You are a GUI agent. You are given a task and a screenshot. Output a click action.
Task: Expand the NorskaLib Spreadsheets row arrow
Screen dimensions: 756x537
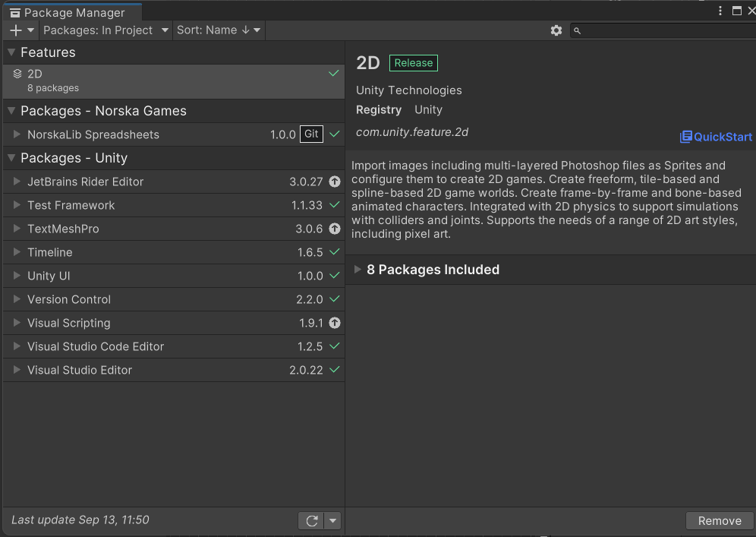[x=17, y=134]
